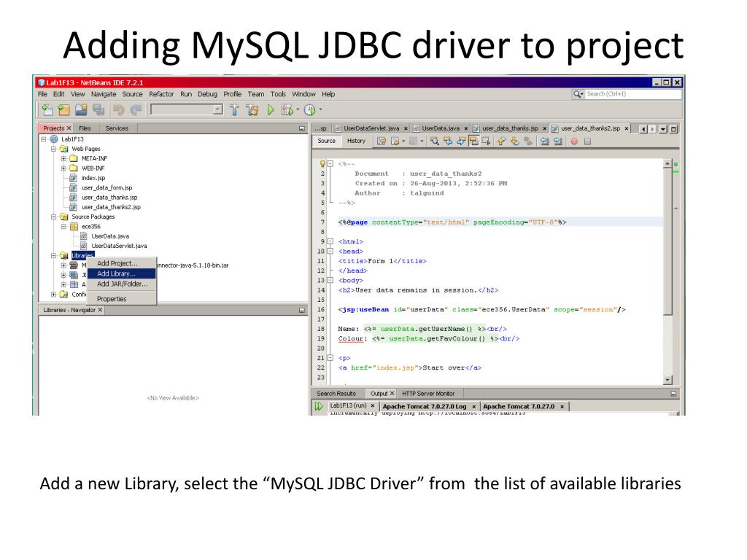
Task: Expand the WEB-INF folder
Action: (x=64, y=168)
